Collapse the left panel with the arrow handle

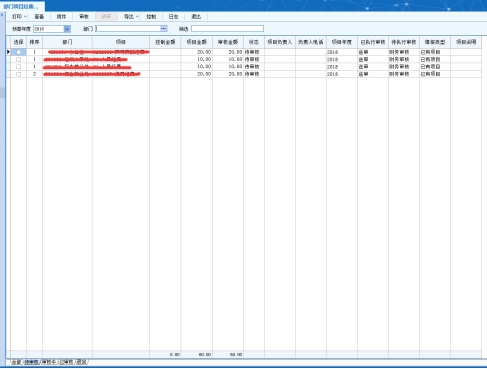pyautogui.click(x=2, y=15)
